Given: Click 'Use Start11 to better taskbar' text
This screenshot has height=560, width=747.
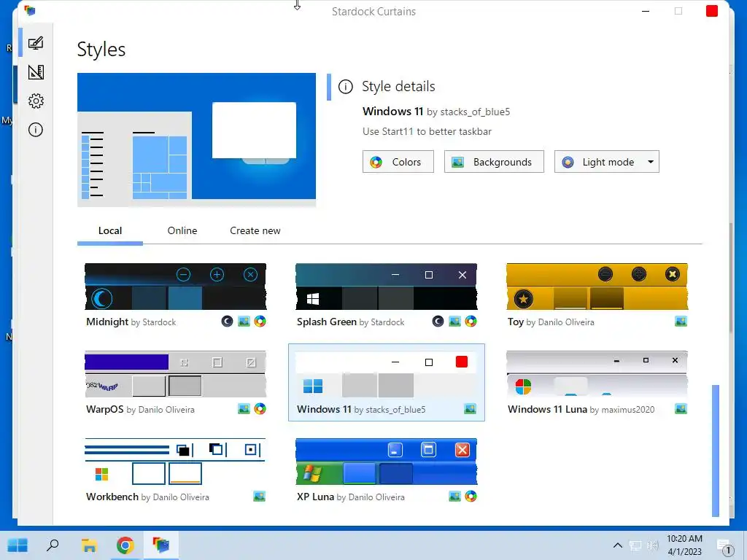Looking at the screenshot, I should (427, 132).
